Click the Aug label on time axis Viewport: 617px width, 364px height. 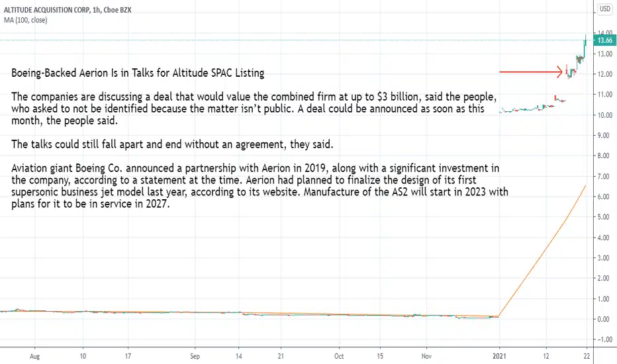click(34, 357)
